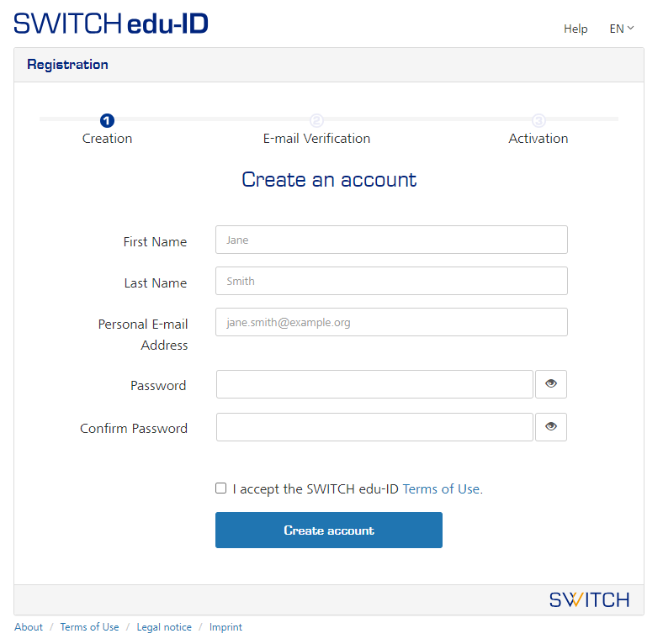Click the Personal E-mail Address field
663x644 pixels.
391,322
